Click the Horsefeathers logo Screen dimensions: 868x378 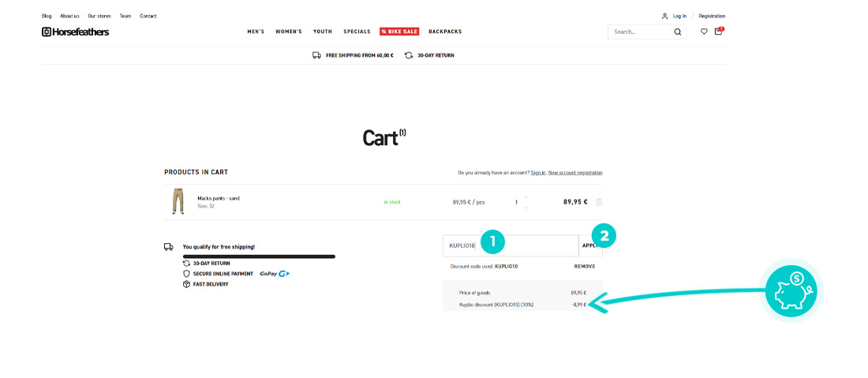(75, 32)
